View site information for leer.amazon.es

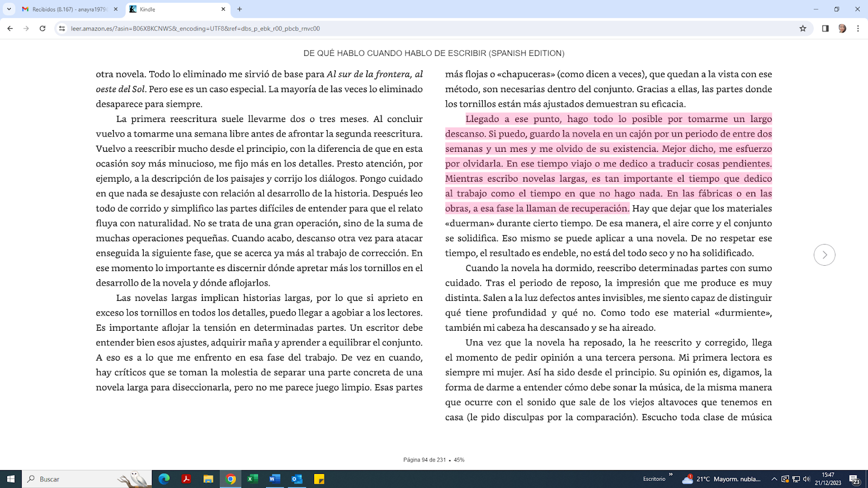tap(62, 29)
